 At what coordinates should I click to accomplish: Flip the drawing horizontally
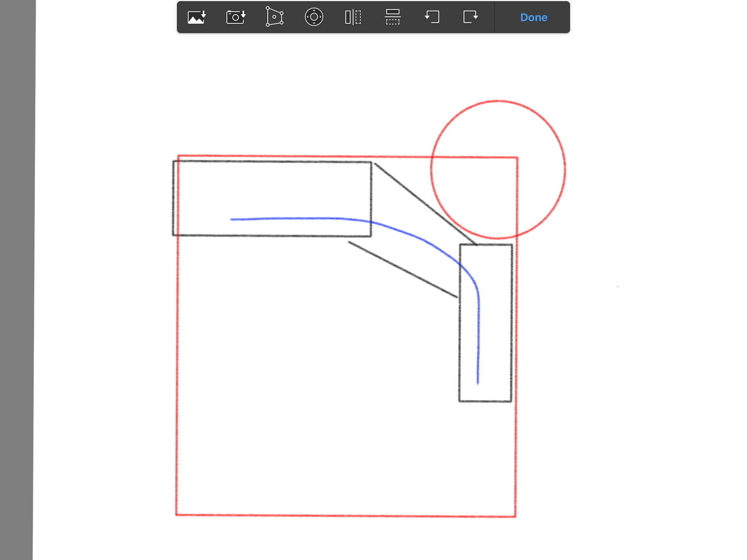(353, 17)
